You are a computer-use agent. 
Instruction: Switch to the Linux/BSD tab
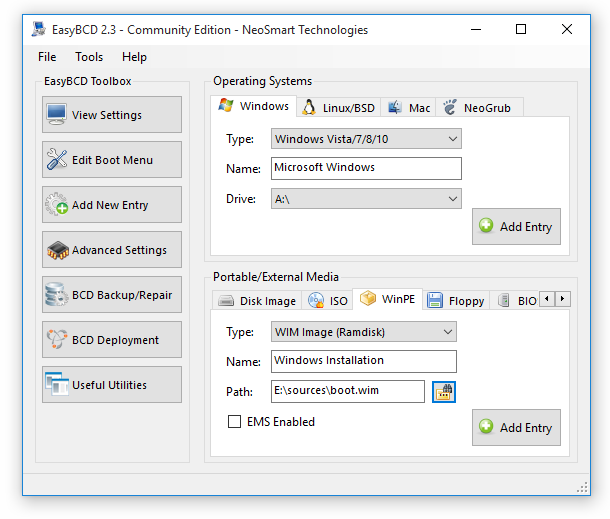click(x=338, y=107)
